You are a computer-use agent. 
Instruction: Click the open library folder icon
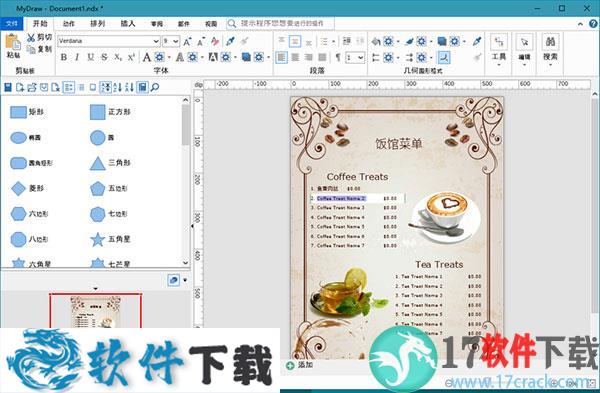tap(32, 88)
